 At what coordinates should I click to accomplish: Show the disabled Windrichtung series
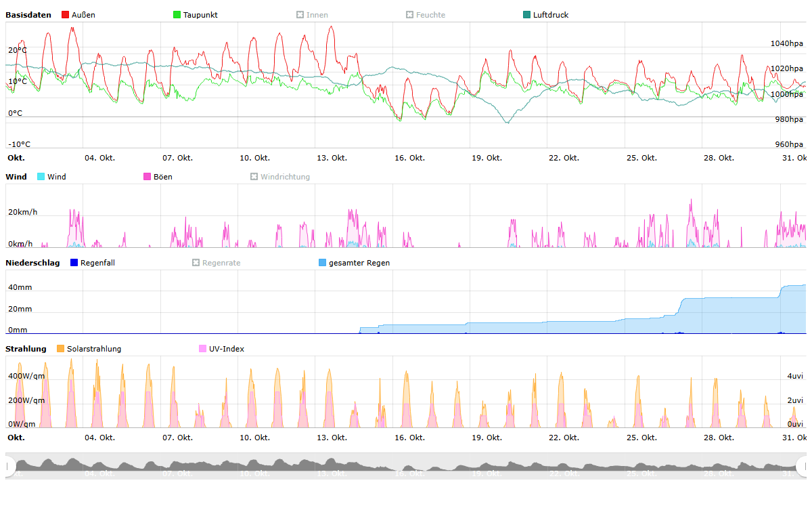(279, 177)
